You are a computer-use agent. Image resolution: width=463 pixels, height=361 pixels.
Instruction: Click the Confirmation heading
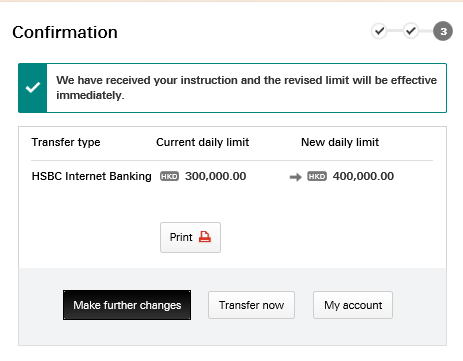65,32
